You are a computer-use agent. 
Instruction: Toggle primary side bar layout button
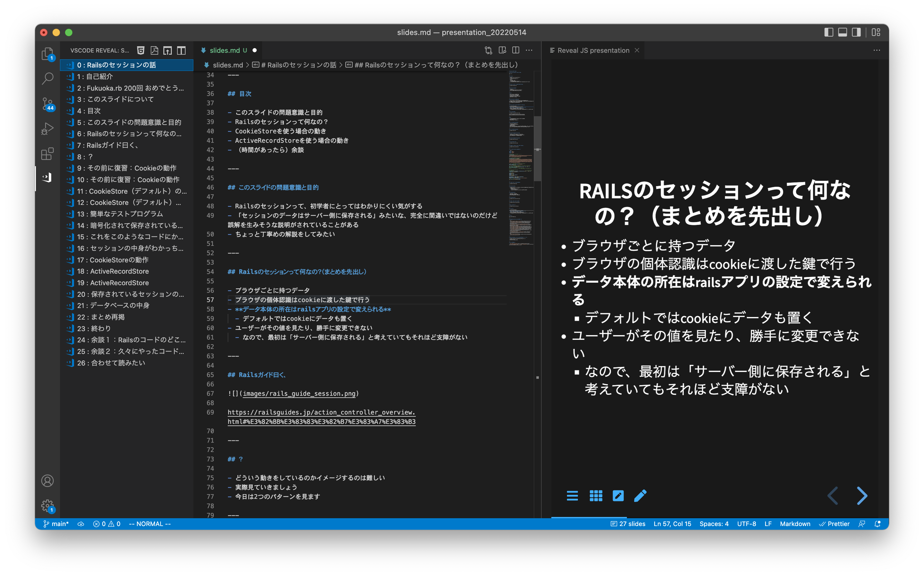pyautogui.click(x=828, y=32)
